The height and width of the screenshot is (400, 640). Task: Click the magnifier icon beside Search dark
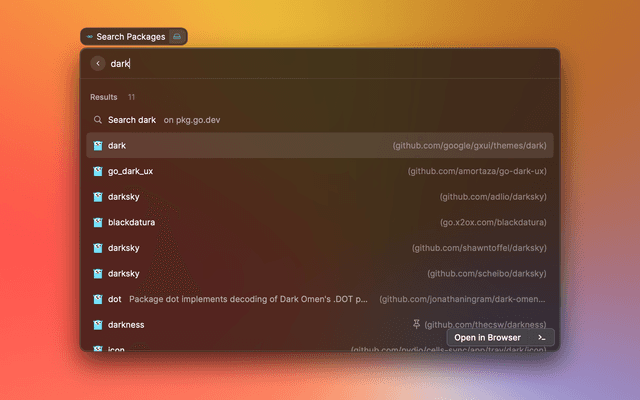pyautogui.click(x=98, y=120)
